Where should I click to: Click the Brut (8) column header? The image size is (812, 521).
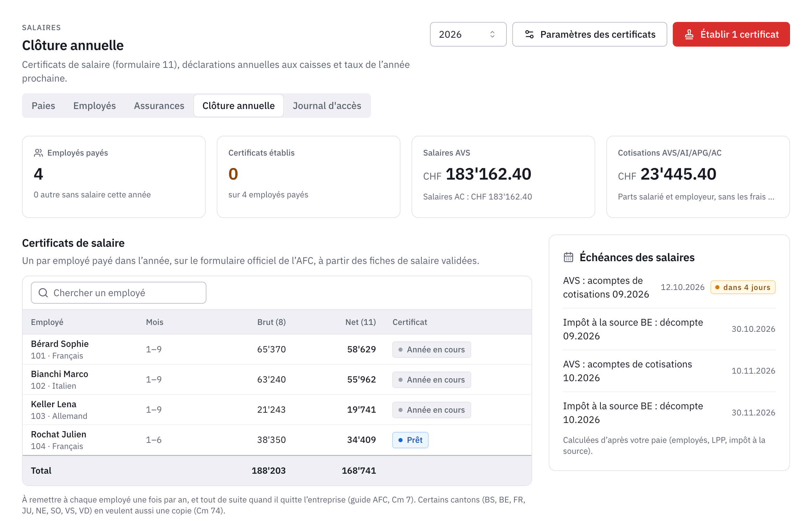(272, 322)
